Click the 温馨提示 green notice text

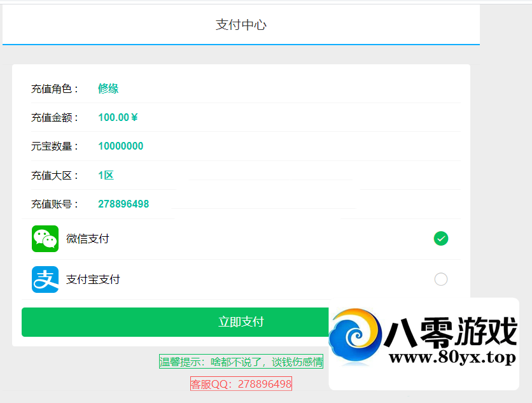tap(241, 362)
